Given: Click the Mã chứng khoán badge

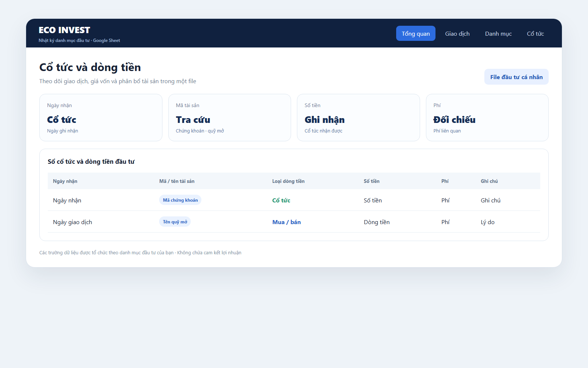Looking at the screenshot, I should [x=180, y=200].
